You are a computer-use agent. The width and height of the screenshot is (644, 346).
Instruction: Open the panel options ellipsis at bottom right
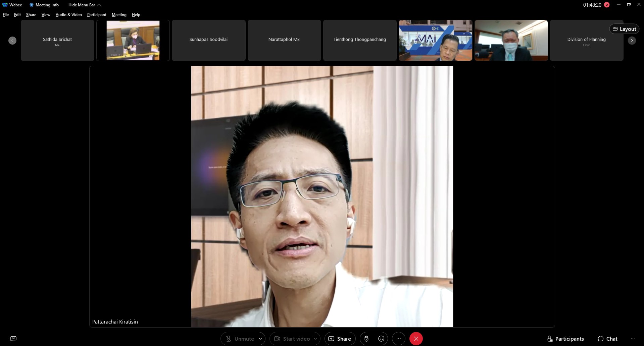coord(633,339)
